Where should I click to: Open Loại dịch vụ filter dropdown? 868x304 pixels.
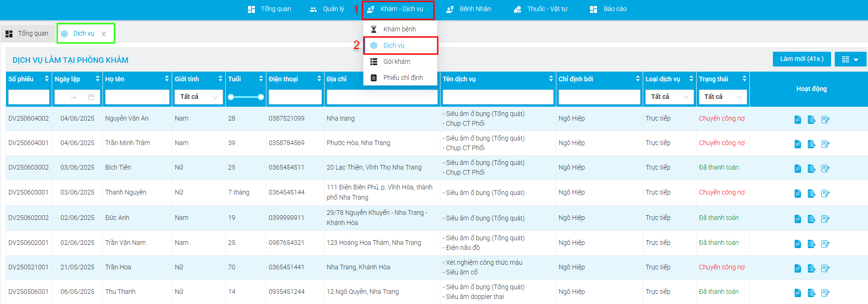669,97
